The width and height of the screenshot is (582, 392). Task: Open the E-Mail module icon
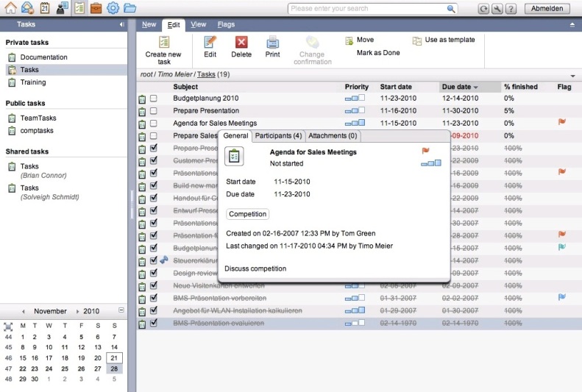[28, 8]
